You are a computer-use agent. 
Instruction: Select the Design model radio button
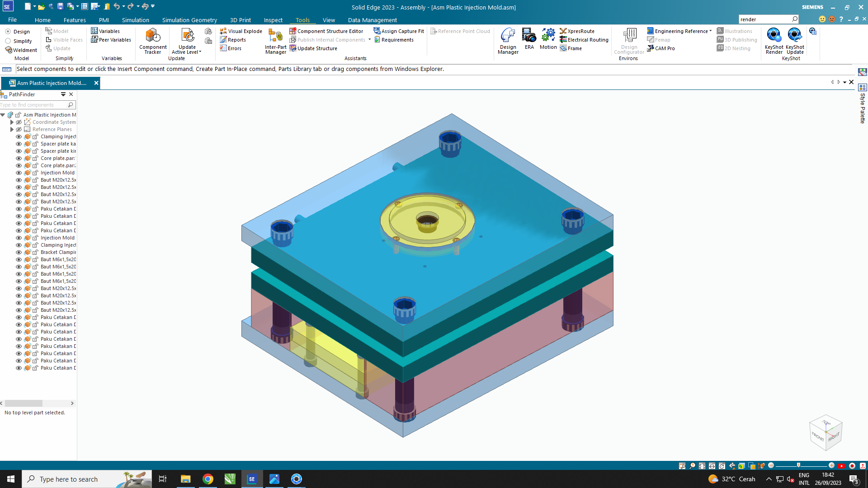[x=8, y=32]
